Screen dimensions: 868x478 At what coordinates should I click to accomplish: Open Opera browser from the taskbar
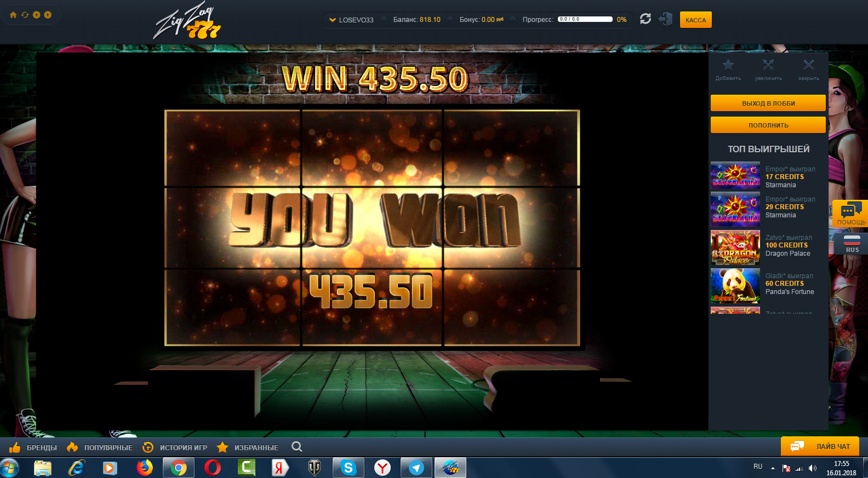[213, 468]
